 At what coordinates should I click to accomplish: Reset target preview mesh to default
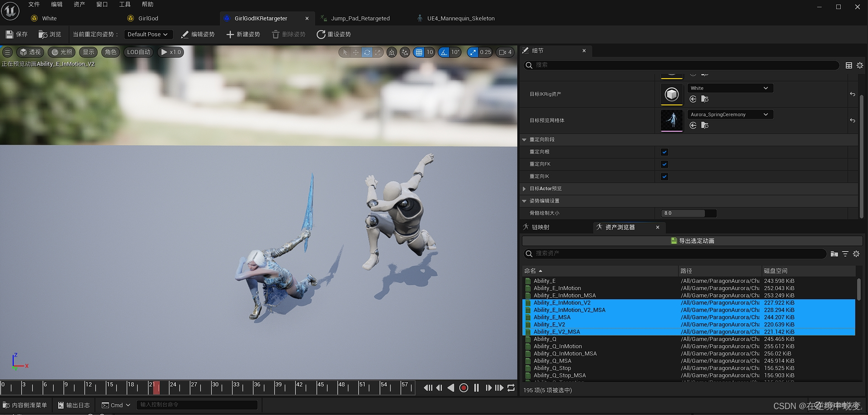coord(853,121)
